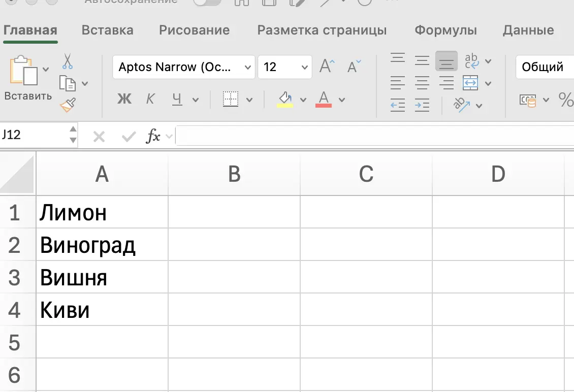Open the font size dropdown
The width and height of the screenshot is (574, 392).
285,67
